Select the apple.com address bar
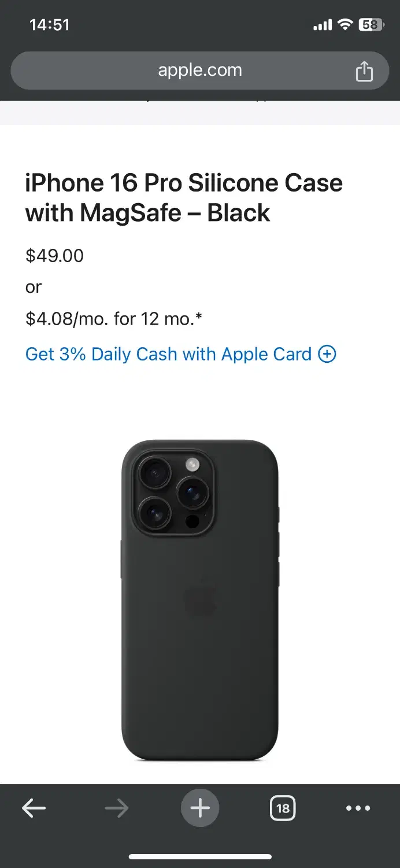 point(200,71)
